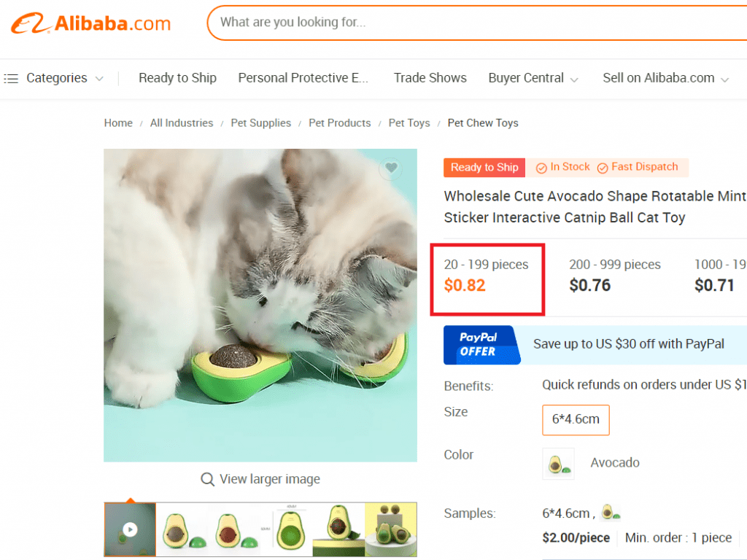Click the search input field
The height and width of the screenshot is (560, 747).
pos(474,23)
